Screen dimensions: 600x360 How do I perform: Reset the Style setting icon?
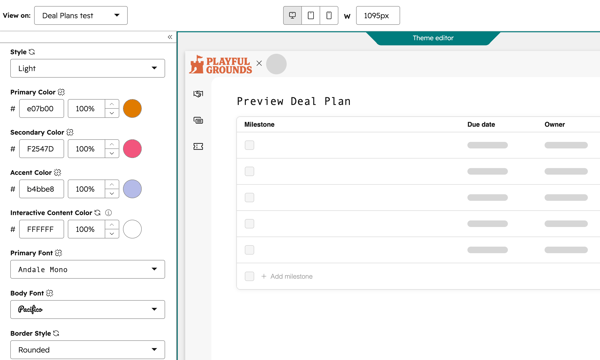(x=32, y=52)
